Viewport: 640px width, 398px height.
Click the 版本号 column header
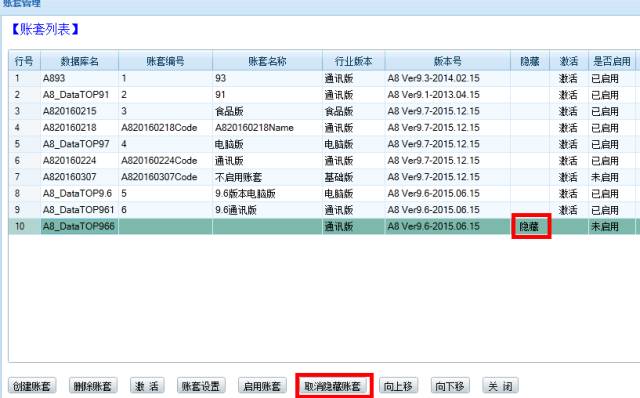click(447, 61)
